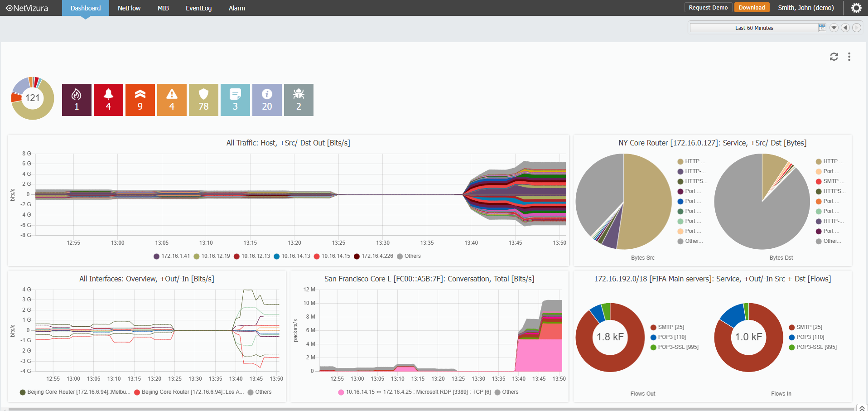Toggle 10.16.14.15 series in the All Traffic legend
The width and height of the screenshot is (868, 411).
coord(332,256)
